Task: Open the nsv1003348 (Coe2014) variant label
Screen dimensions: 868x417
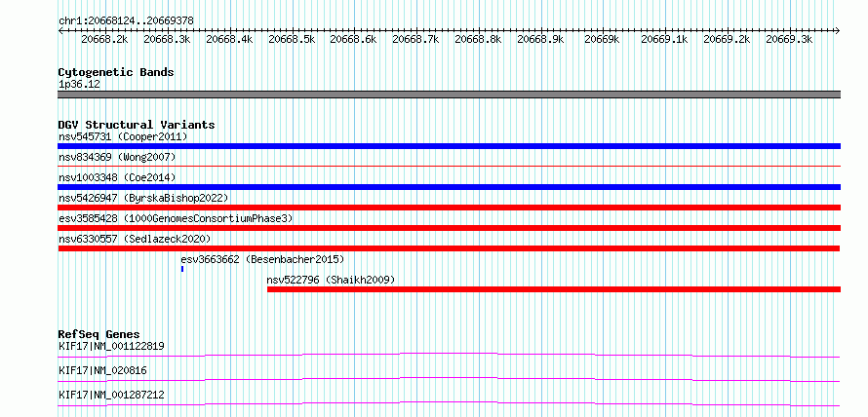Action: pos(117,177)
